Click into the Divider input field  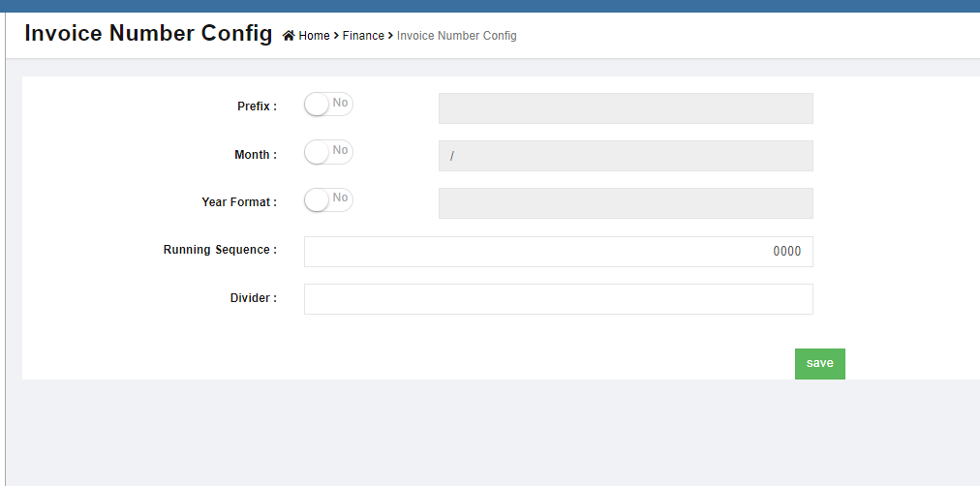pos(558,299)
